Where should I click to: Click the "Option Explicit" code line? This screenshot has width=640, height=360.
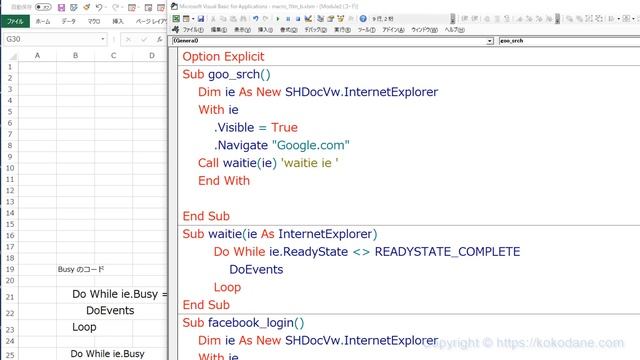223,57
